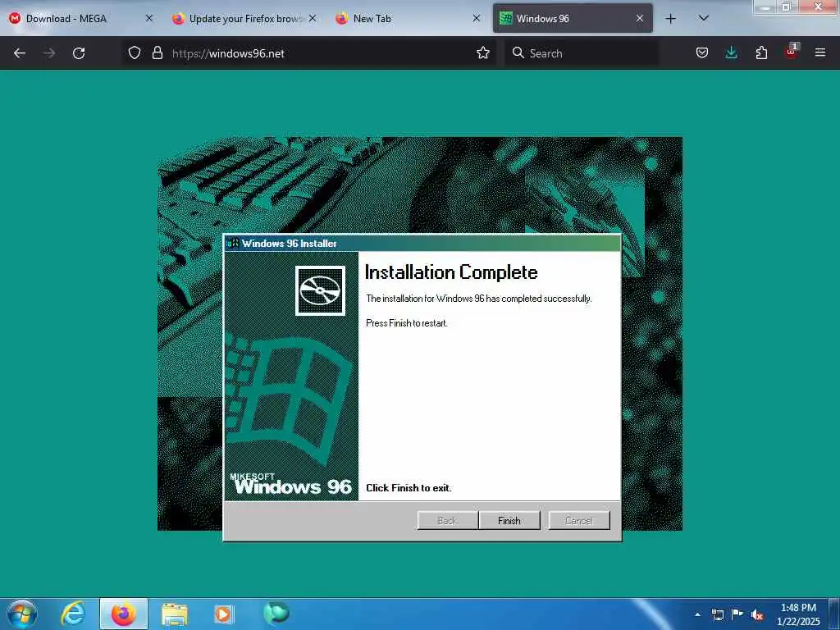Open the extensions puzzle icon
Viewport: 840px width, 630px height.
(x=761, y=52)
